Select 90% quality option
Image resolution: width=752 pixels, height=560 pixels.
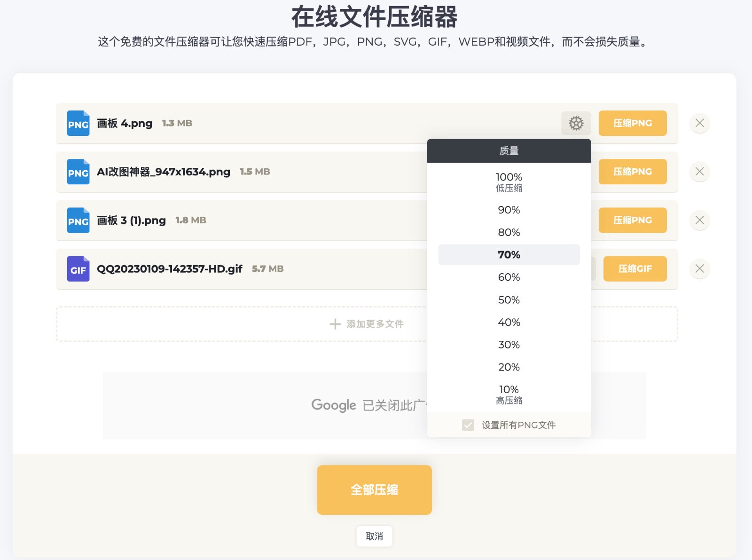(509, 210)
